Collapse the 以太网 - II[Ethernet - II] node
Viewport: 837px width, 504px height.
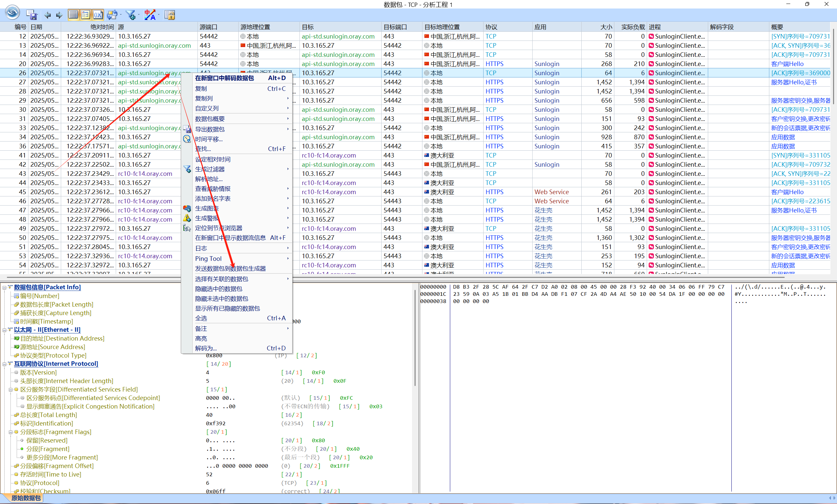coord(4,330)
